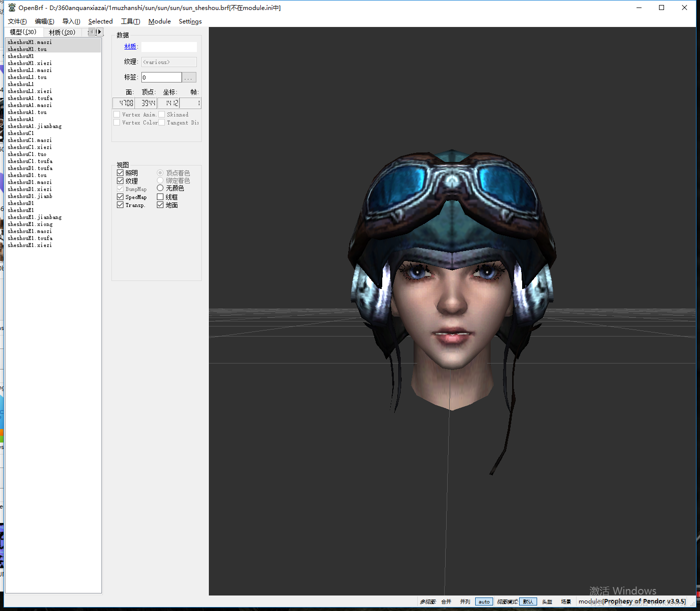The image size is (700, 611).
Task: Select sheshouD1.xiezi in the mesh list
Action: [x=53, y=189]
